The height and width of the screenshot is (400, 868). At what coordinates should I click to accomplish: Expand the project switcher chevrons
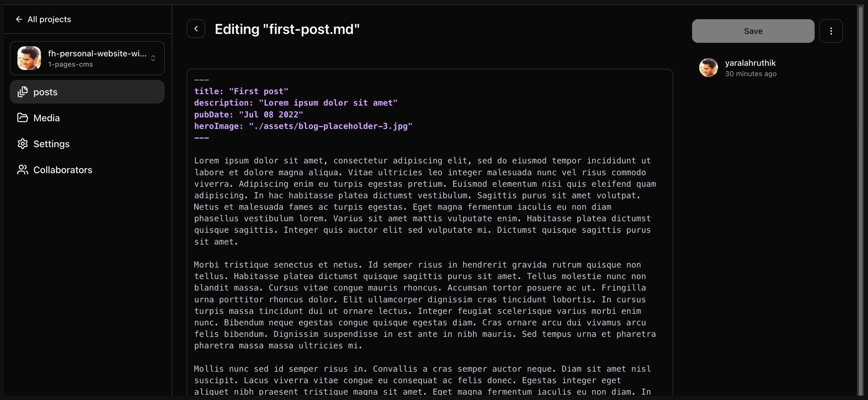pyautogui.click(x=153, y=58)
